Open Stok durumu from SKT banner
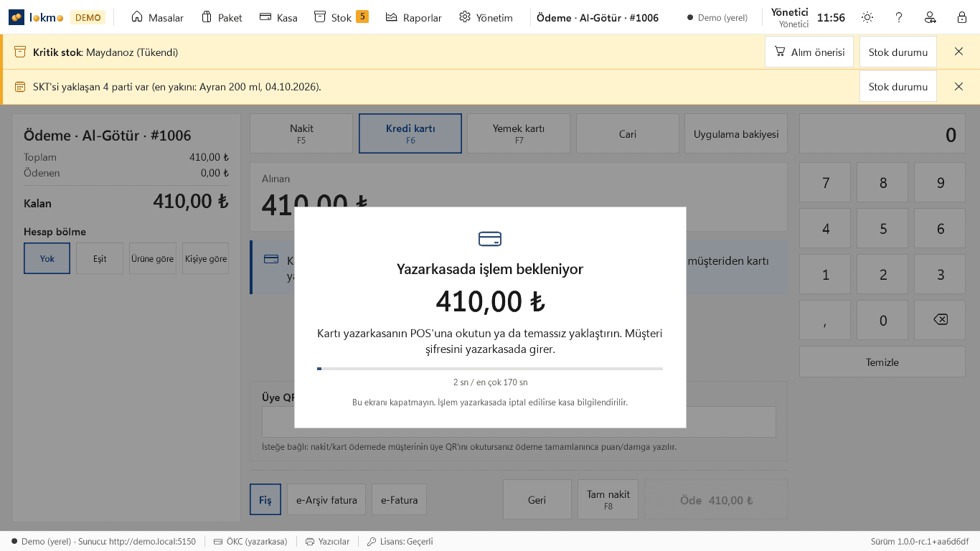 pos(898,86)
